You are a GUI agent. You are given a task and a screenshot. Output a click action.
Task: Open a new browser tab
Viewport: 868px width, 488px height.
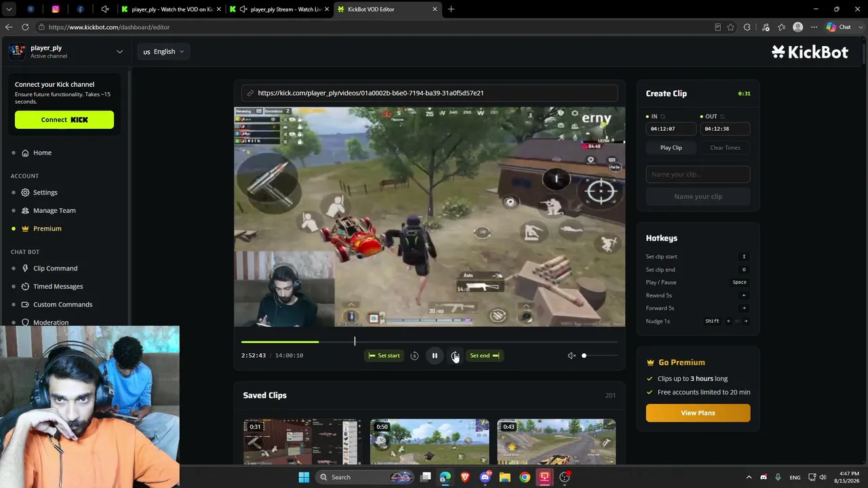pos(451,9)
